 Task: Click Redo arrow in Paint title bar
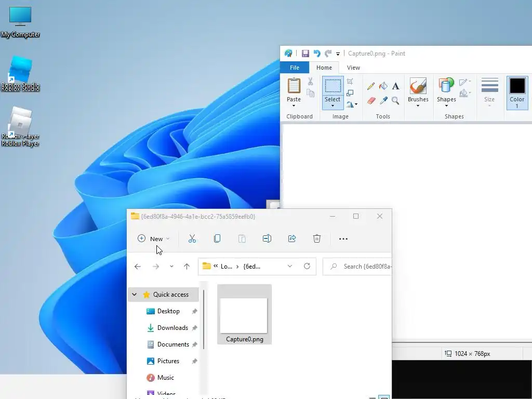point(328,54)
